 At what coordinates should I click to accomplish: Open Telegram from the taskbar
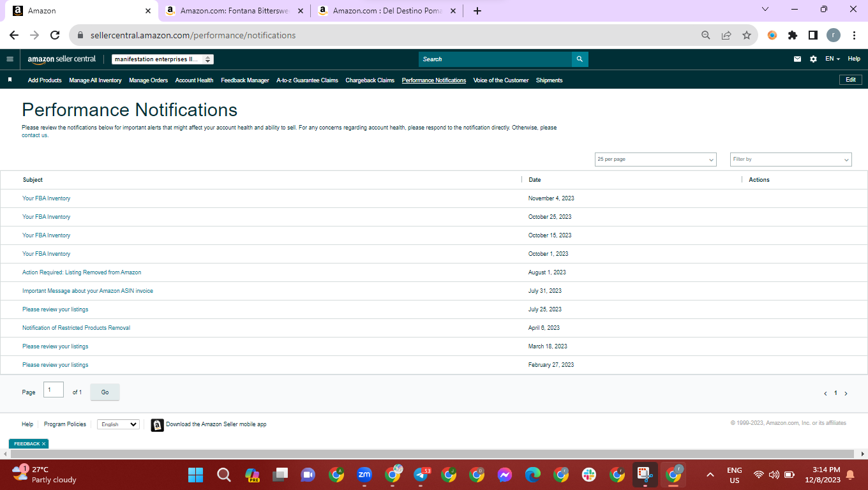coord(421,475)
